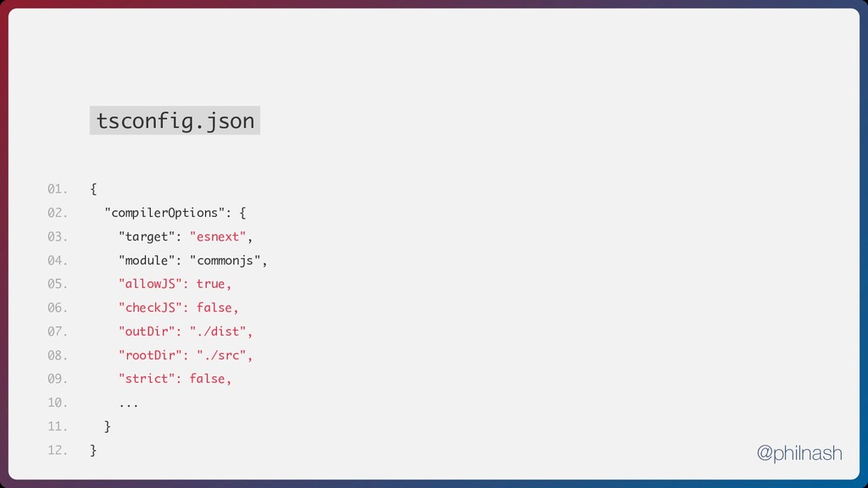Click the ellipsis on line 10
Viewport: 868px width, 488px height.
[x=129, y=403]
